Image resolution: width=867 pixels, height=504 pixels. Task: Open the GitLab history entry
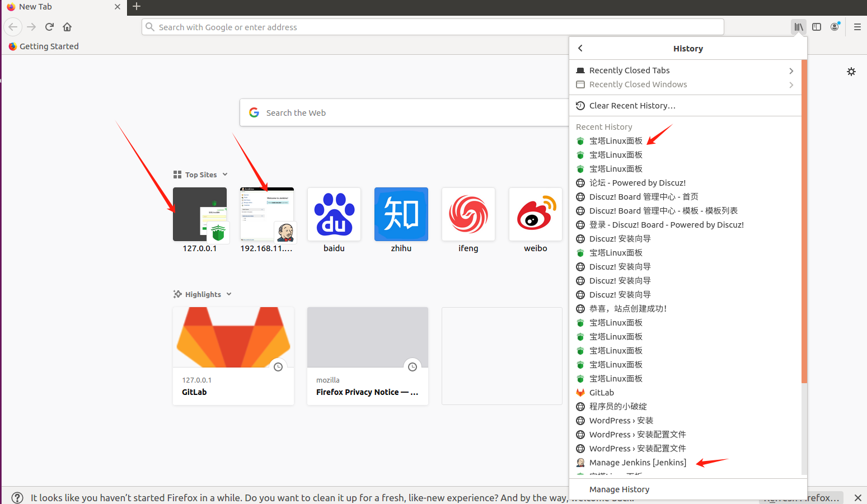[685, 393]
